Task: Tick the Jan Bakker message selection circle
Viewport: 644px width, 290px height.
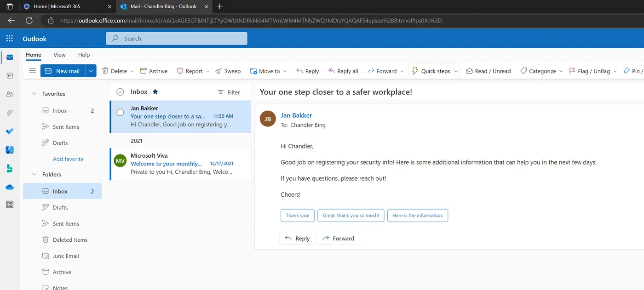Action: 120,112
